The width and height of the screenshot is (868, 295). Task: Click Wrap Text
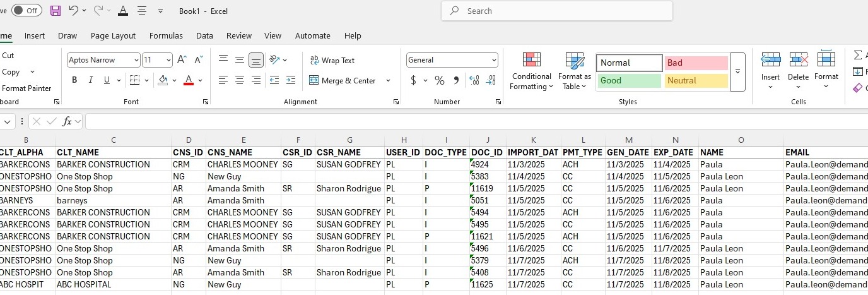pyautogui.click(x=332, y=60)
